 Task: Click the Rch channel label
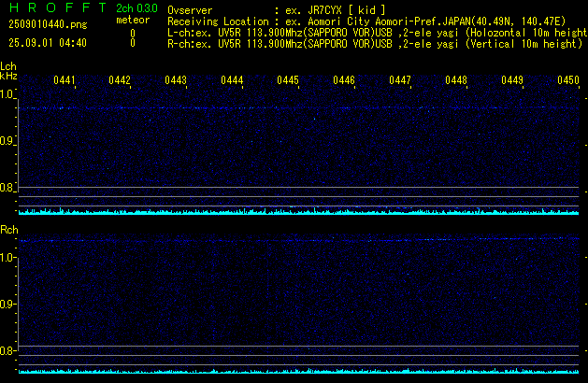click(x=9, y=230)
